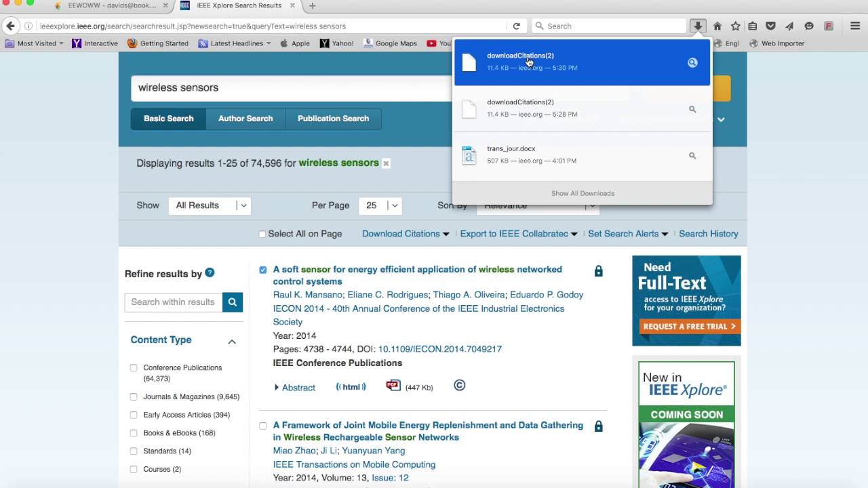This screenshot has width=868, height=488.
Task: Switch to the EEWOWW browser tab
Action: coord(111,5)
